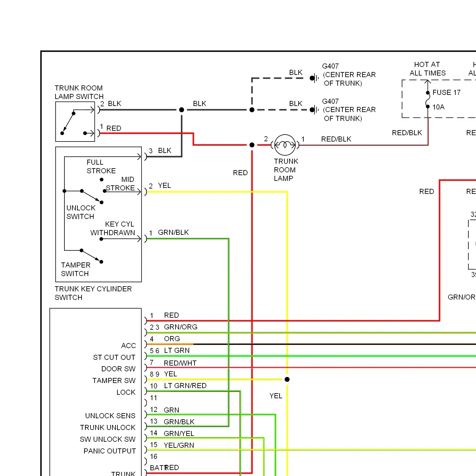The height and width of the screenshot is (476, 476).
Task: Click 'RED' label beside the vertical red wire
Action: pos(240,173)
